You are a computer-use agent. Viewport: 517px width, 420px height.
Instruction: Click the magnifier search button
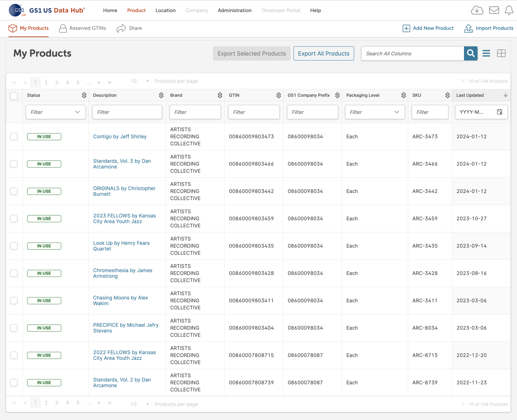[x=471, y=53]
